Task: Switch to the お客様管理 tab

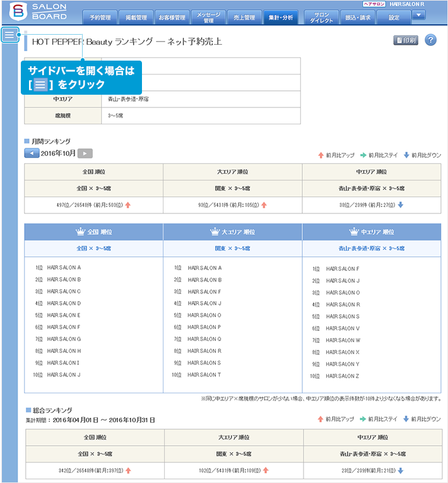Action: (172, 18)
